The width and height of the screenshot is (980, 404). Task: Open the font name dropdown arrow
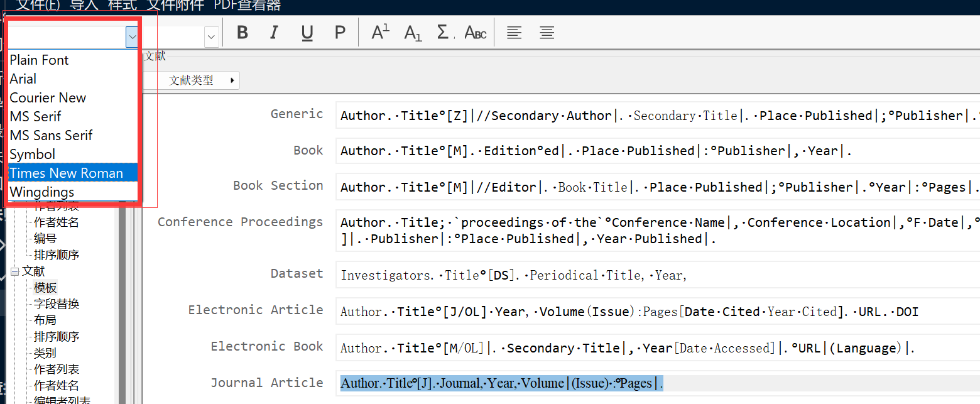132,37
